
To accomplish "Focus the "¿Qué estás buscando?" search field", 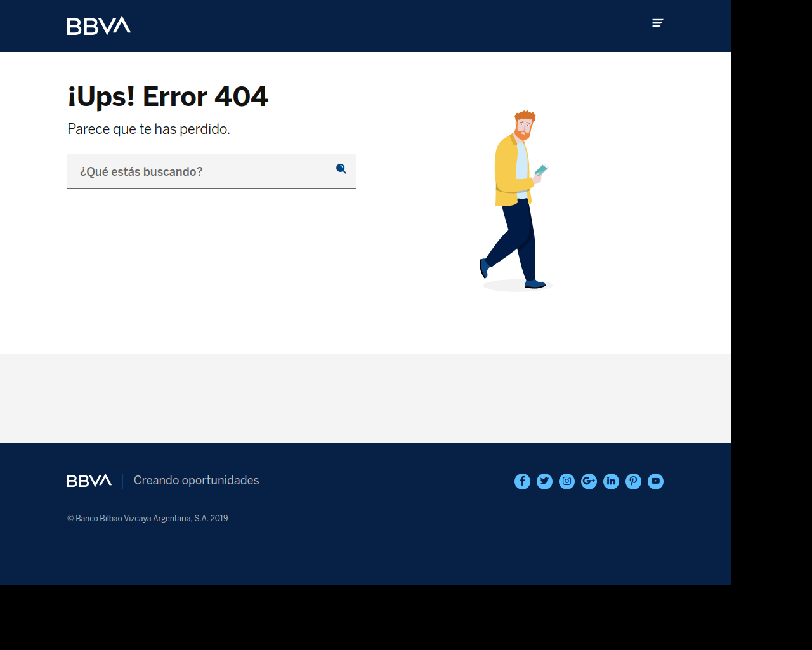I will [211, 171].
